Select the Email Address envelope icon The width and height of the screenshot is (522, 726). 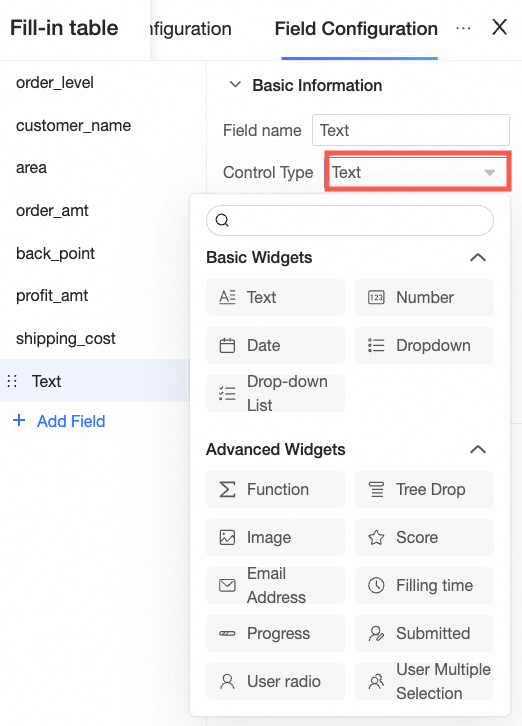(x=227, y=585)
